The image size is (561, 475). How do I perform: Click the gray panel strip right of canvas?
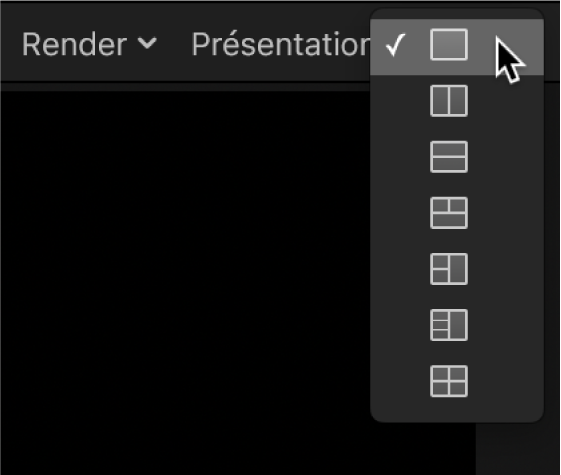[518, 449]
